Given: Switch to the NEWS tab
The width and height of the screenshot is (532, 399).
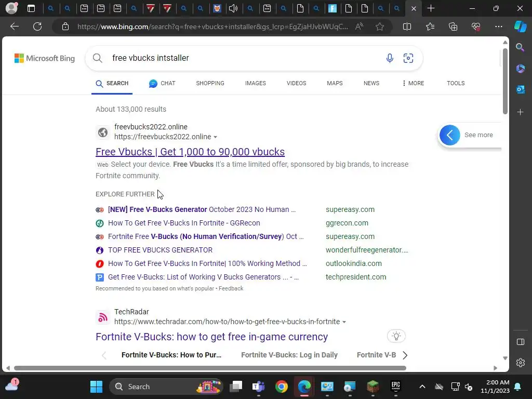Looking at the screenshot, I should (x=371, y=83).
